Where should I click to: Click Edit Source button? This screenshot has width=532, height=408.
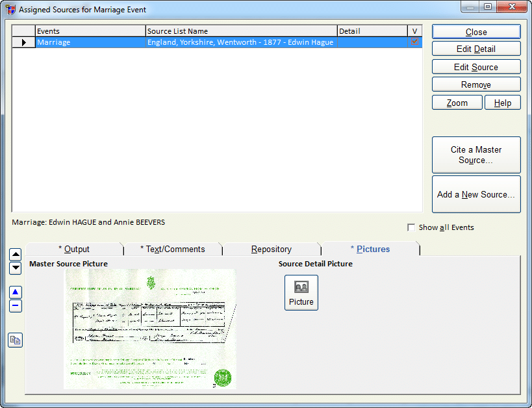(x=476, y=67)
